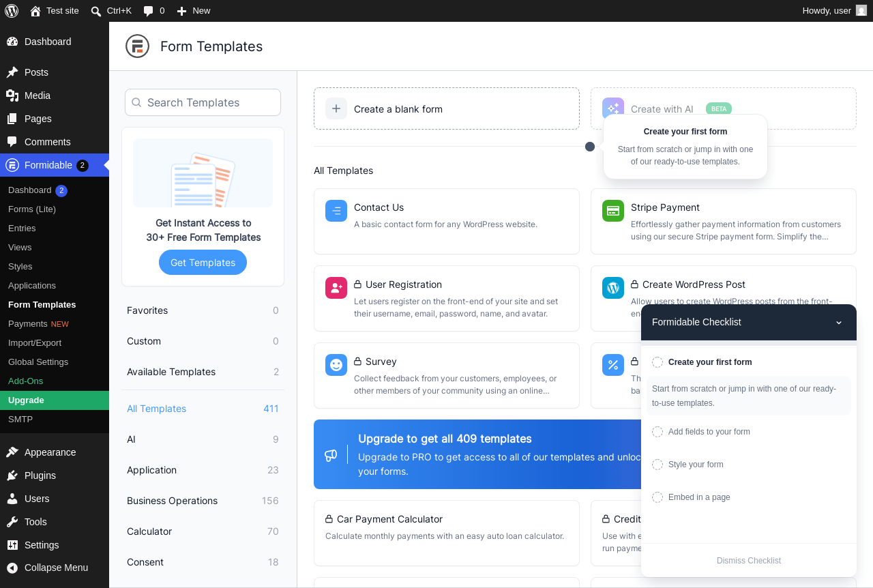
Task: Show Available Templates category
Action: coord(203,372)
